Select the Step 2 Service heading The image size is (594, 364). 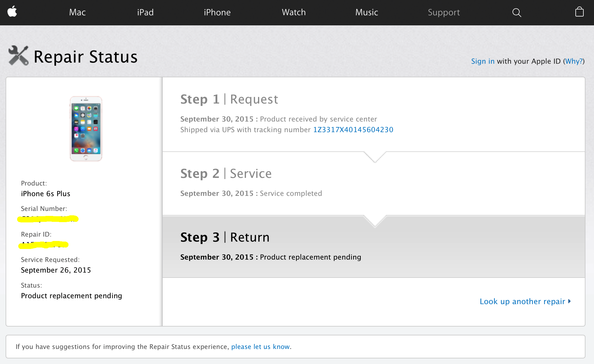point(226,174)
